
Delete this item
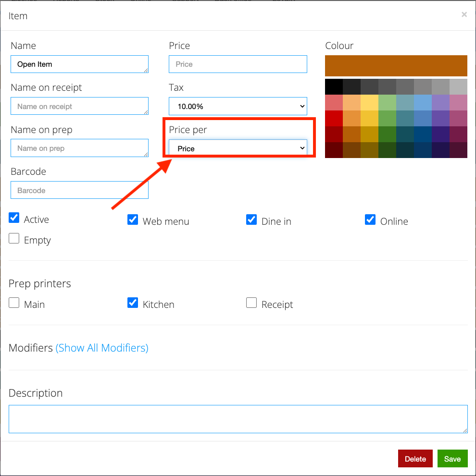coord(415,459)
